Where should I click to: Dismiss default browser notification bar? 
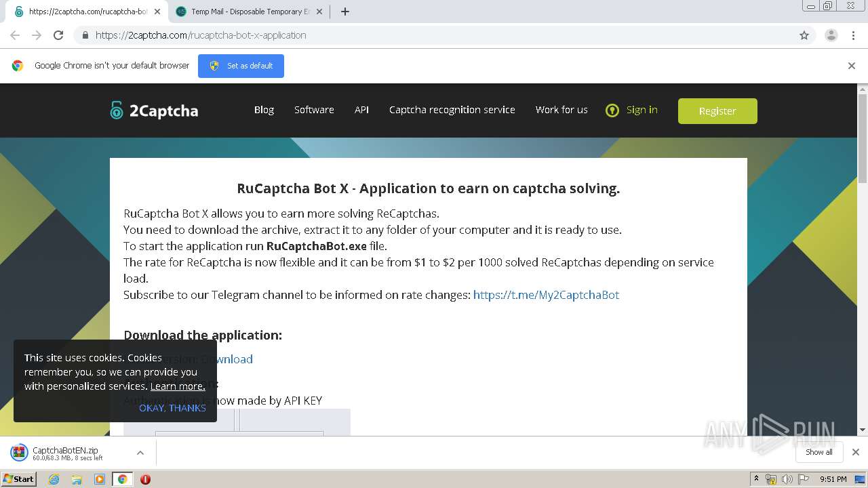click(x=852, y=66)
